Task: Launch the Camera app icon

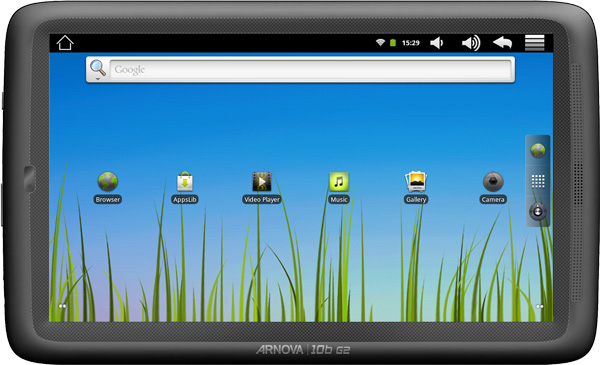Action: (493, 182)
